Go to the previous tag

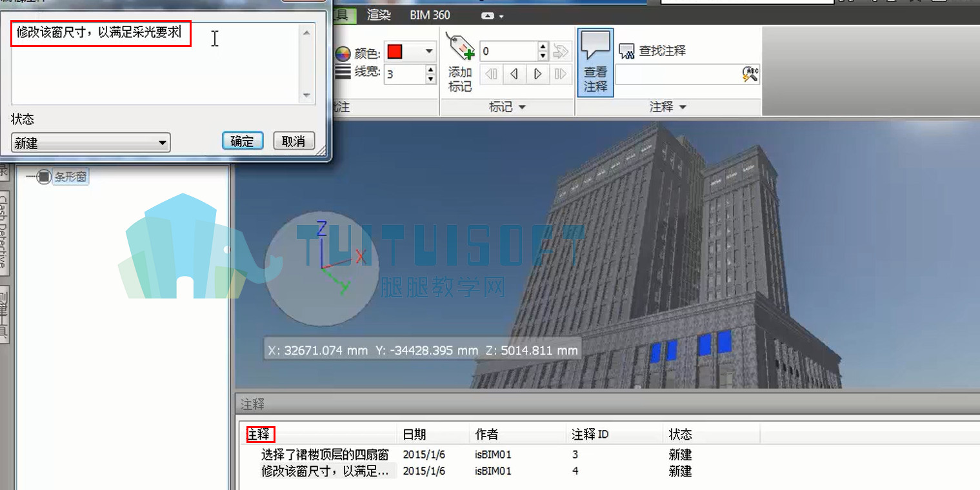point(514,74)
